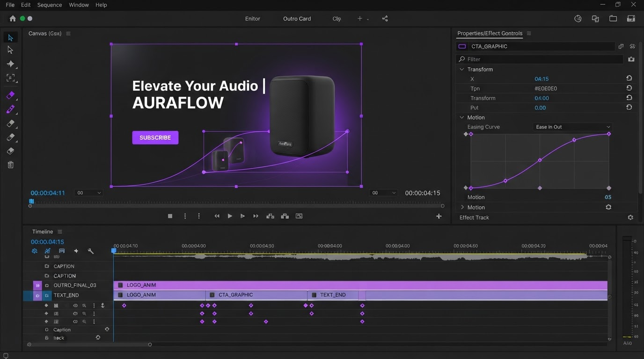Click the timeline snap settings gear icon
The image size is (644, 359).
(34, 251)
